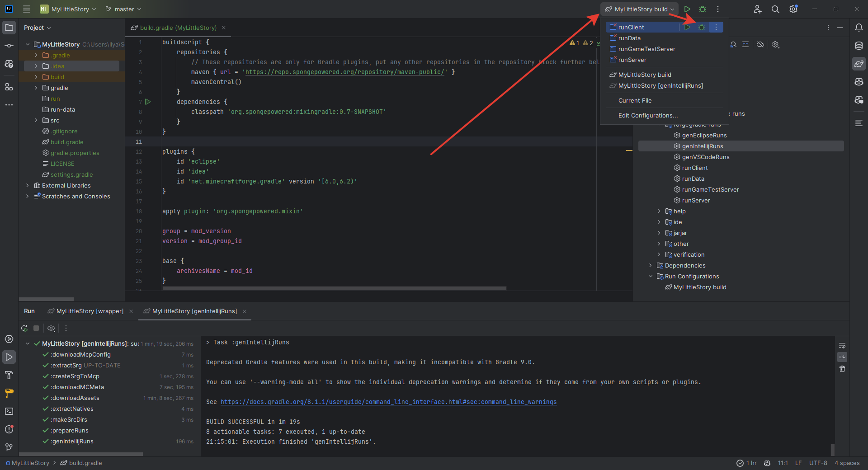Image resolution: width=868 pixels, height=470 pixels.
Task: Click the editor horizontal scrollbar
Action: click(335, 288)
